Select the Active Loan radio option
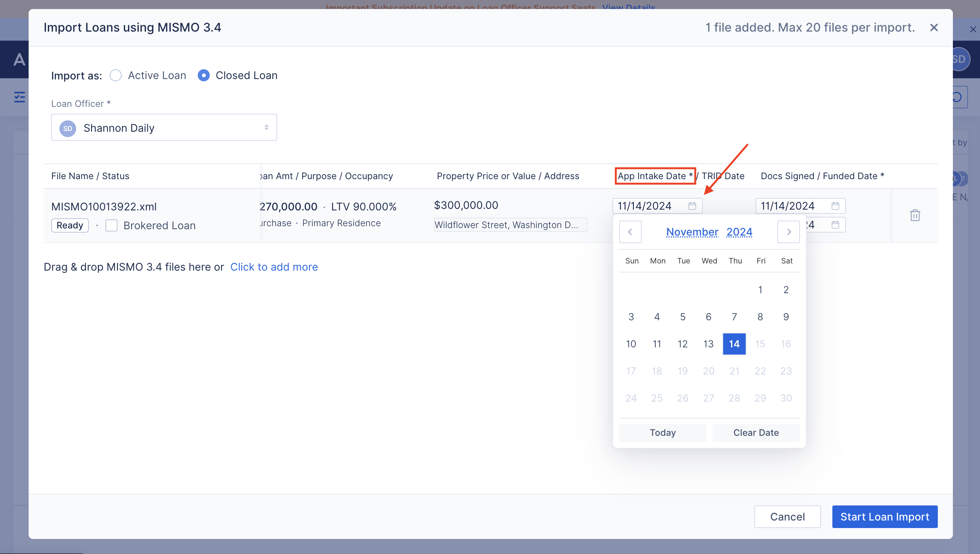Screen dimensions: 980x554 [116, 75]
